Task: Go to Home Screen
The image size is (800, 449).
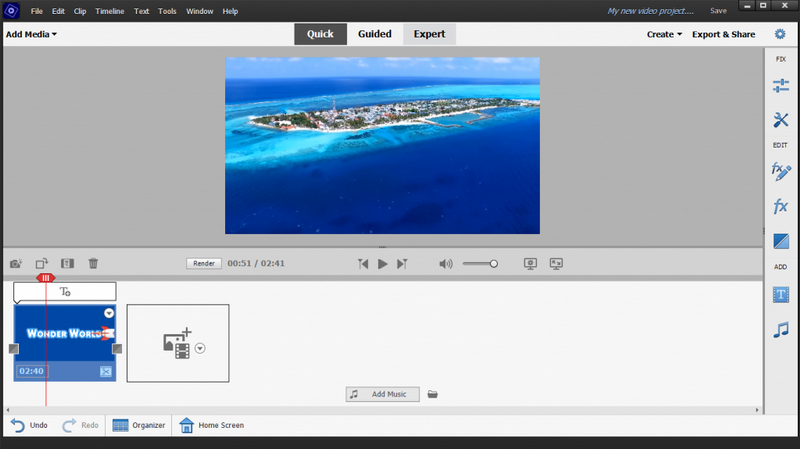Action: pos(212,425)
